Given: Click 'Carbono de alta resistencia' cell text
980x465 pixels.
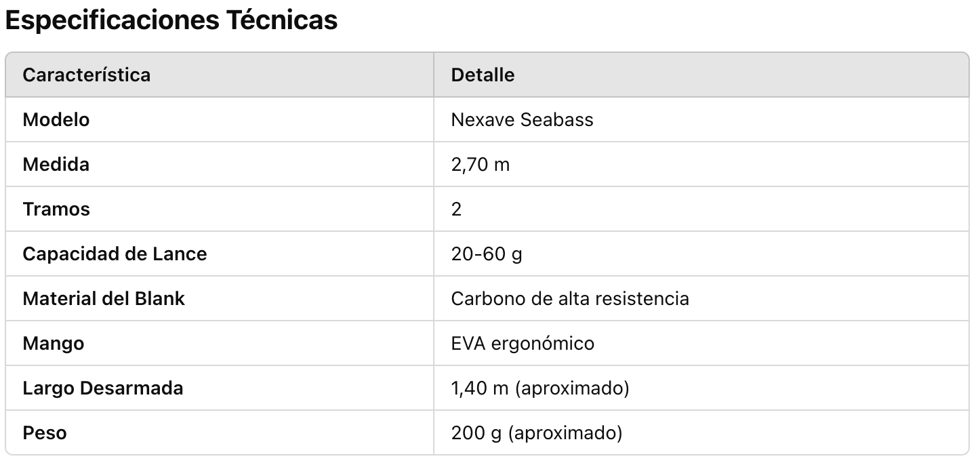Looking at the screenshot, I should 570,298.
